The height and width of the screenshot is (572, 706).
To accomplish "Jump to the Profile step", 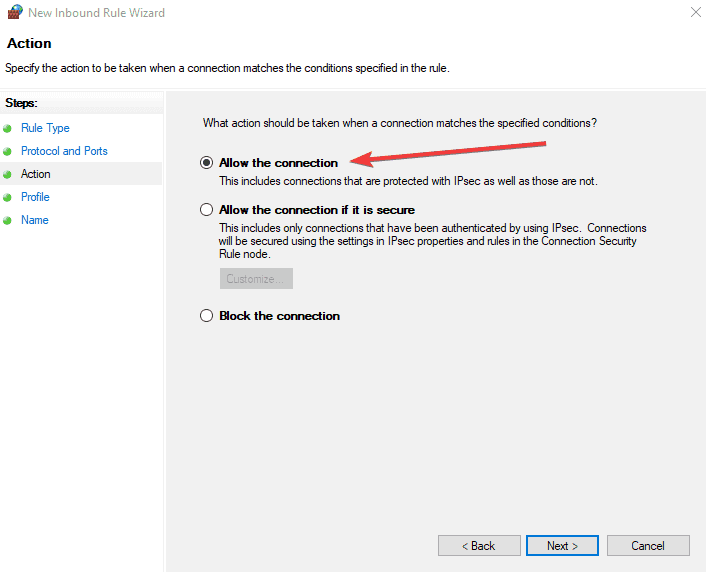I will point(35,197).
